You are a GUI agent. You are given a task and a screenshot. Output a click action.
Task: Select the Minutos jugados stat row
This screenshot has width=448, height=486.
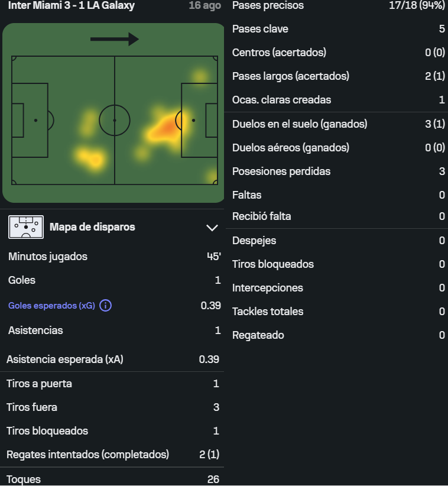(112, 257)
